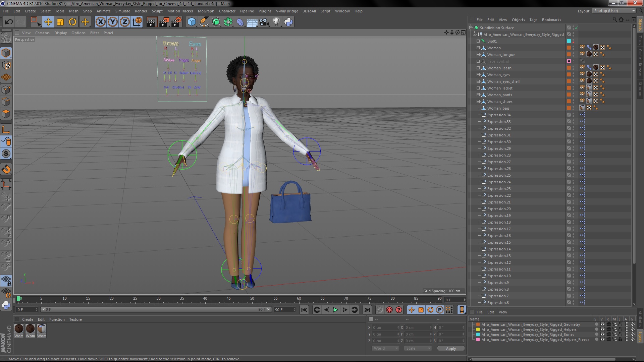Select Polygons mode in left palette

(6, 114)
